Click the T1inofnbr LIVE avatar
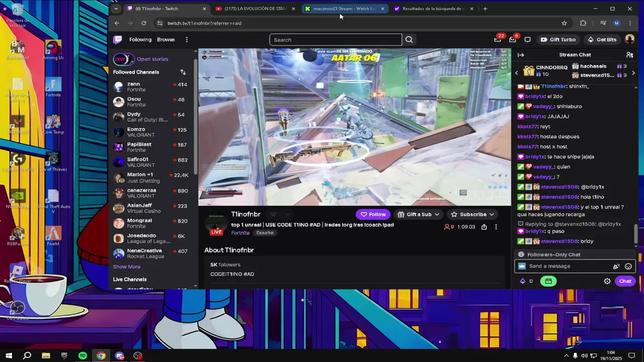Image resolution: width=644 pixels, height=362 pixels. 216,223
